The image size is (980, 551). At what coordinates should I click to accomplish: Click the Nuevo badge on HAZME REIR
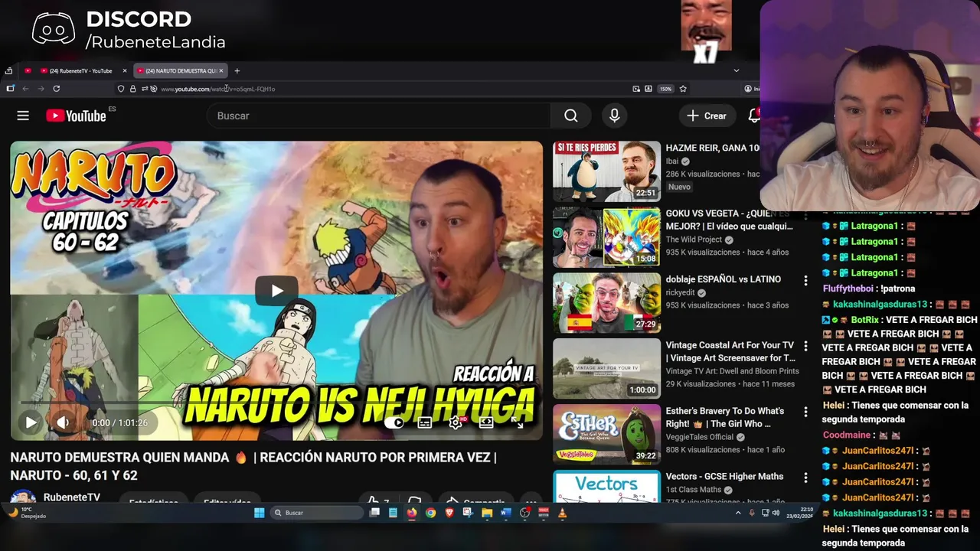[679, 187]
